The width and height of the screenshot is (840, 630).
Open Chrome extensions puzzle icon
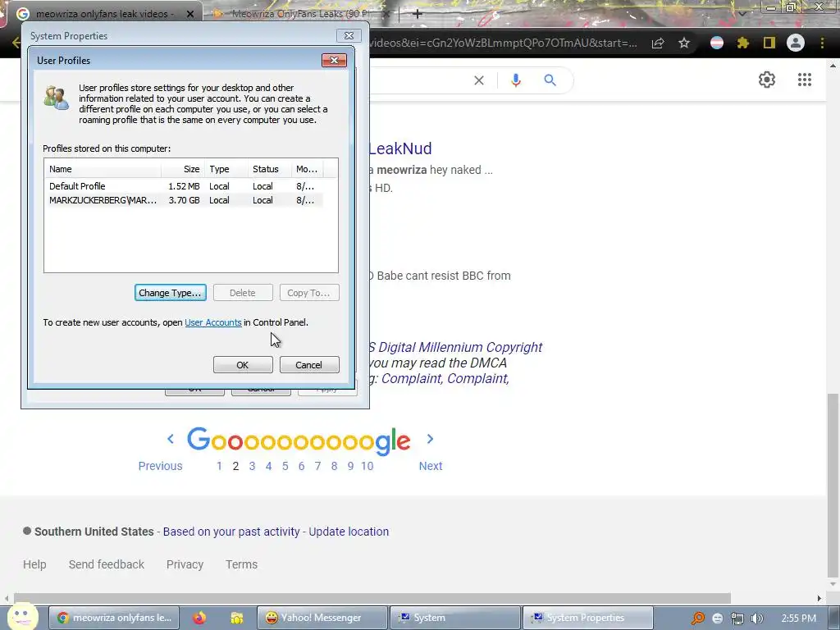click(743, 43)
